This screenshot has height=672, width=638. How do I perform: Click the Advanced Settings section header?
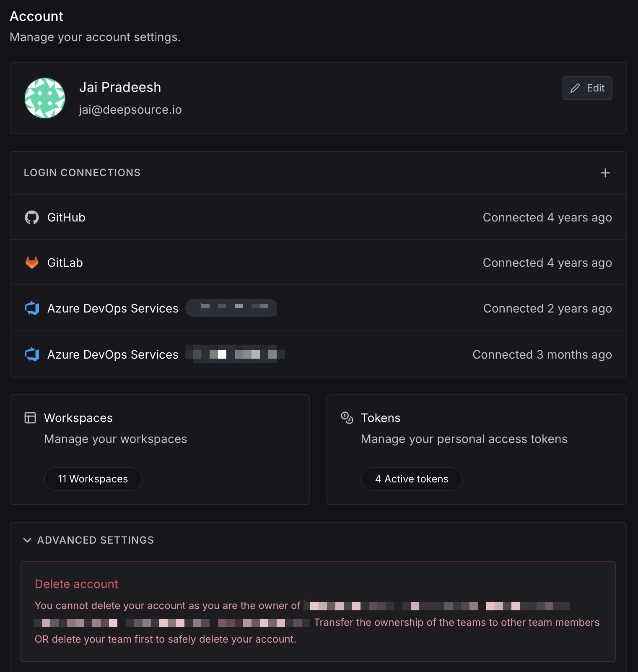tap(96, 540)
